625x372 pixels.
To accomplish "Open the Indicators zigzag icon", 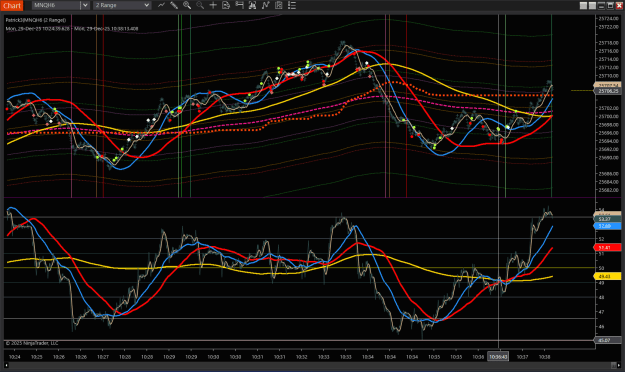I will click(265, 5).
